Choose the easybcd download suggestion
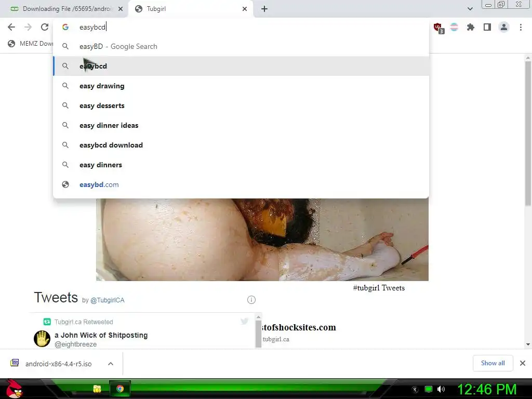Viewport: 532px width, 399px height. pos(241,145)
